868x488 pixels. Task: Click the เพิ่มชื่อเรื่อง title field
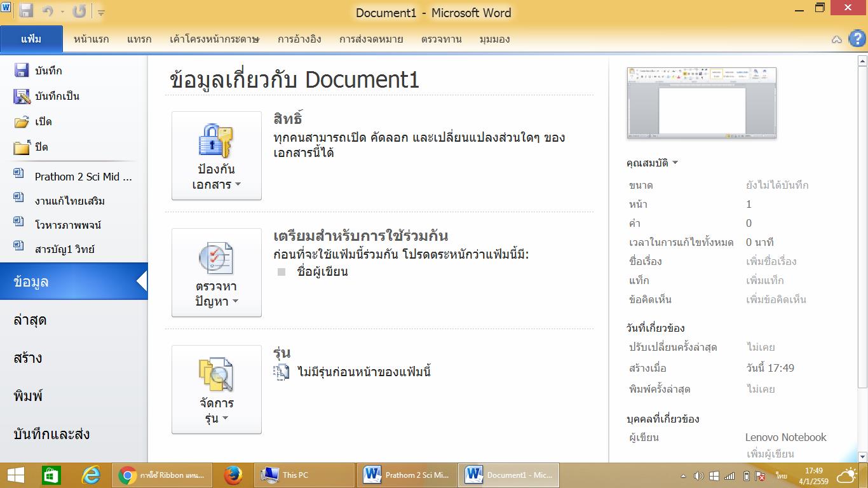point(771,261)
